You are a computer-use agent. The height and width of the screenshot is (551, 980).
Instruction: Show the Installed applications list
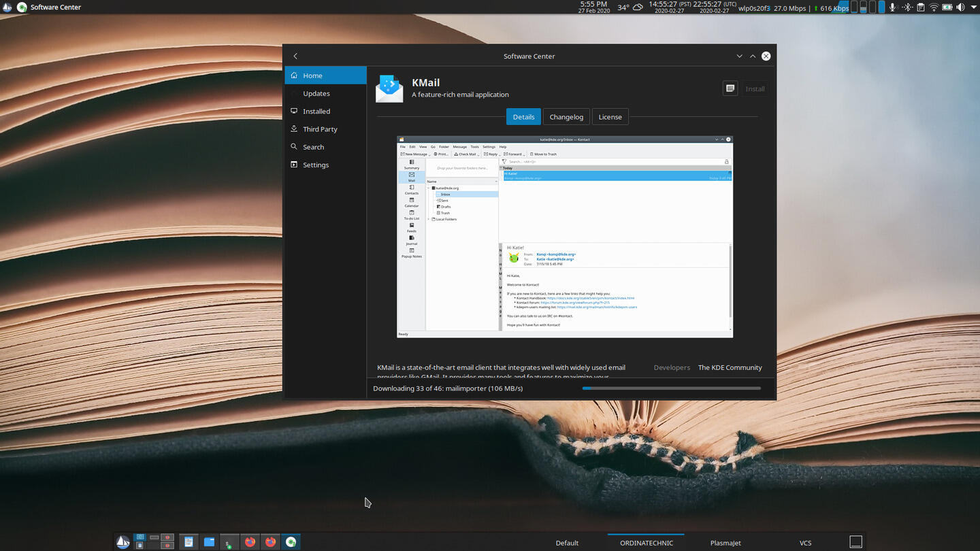[x=325, y=111]
